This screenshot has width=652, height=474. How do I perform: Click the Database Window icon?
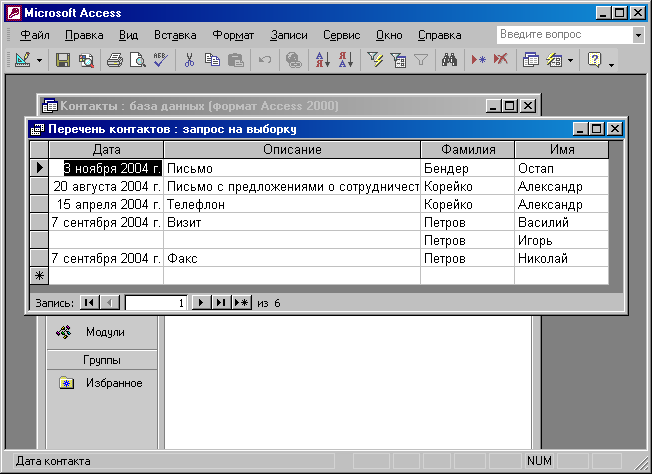[531, 60]
